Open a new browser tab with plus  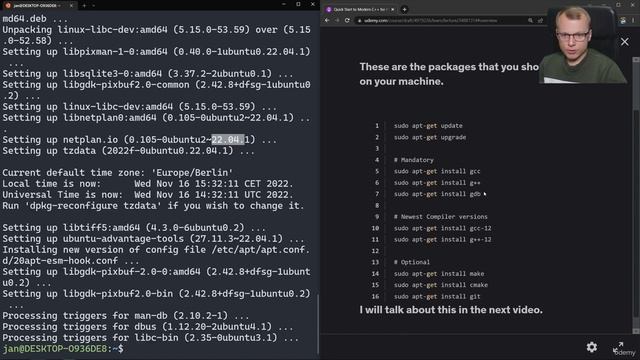coord(404,9)
